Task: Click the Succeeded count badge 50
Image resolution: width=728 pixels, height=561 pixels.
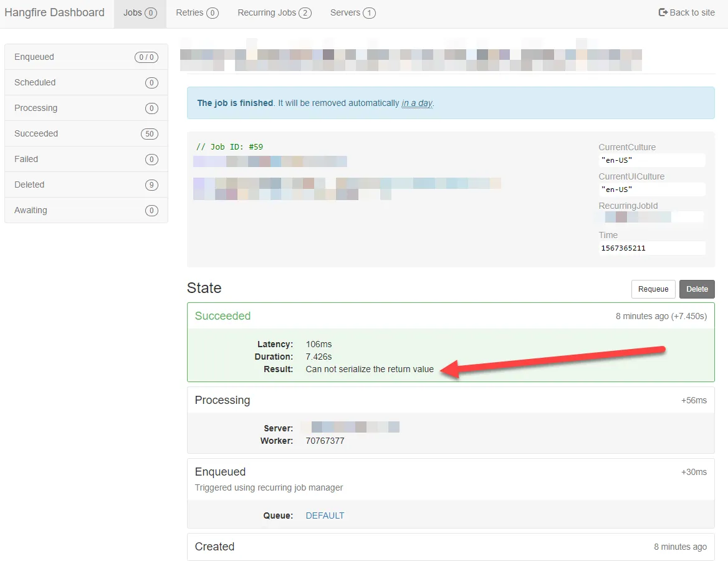Action: (150, 134)
